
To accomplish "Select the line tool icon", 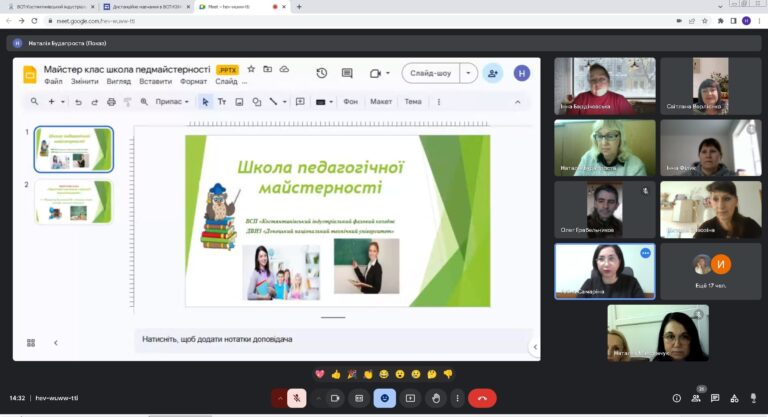I will point(273,102).
